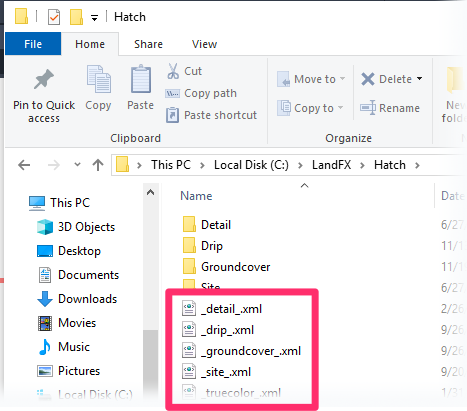Click the Paste shortcut ribbon button
This screenshot has width=467, height=411.
[x=211, y=115]
